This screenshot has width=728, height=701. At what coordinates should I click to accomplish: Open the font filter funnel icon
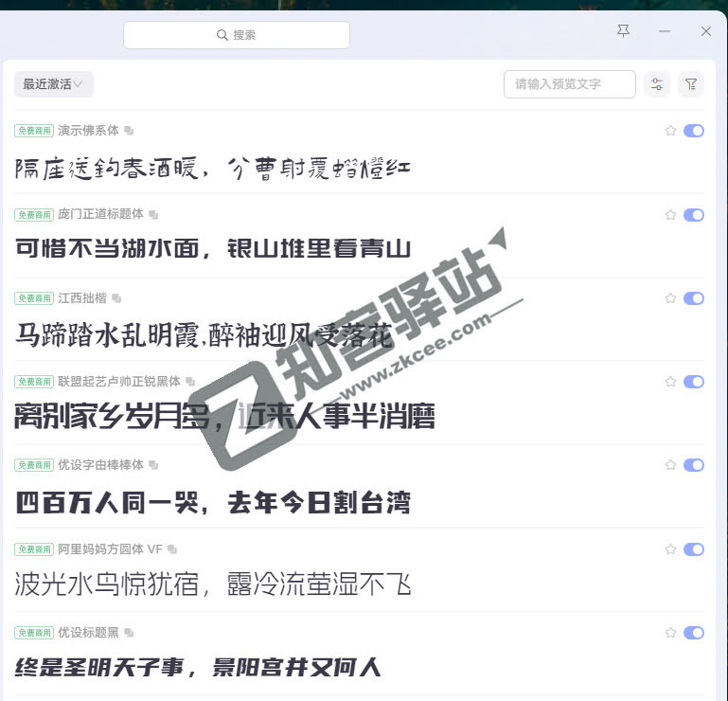coord(692,84)
